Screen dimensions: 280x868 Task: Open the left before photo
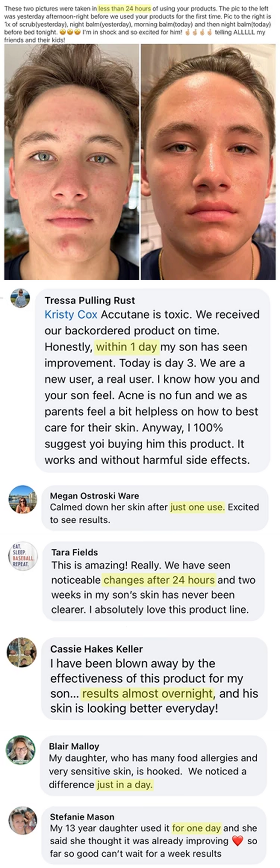point(72,162)
